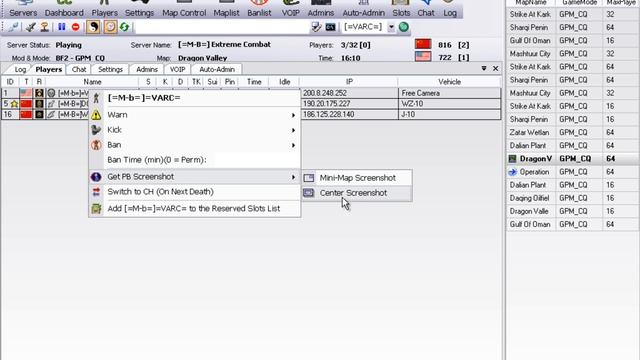Screen dimensions: 640x360
Task: Click the China team flag icon
Action: point(423,44)
